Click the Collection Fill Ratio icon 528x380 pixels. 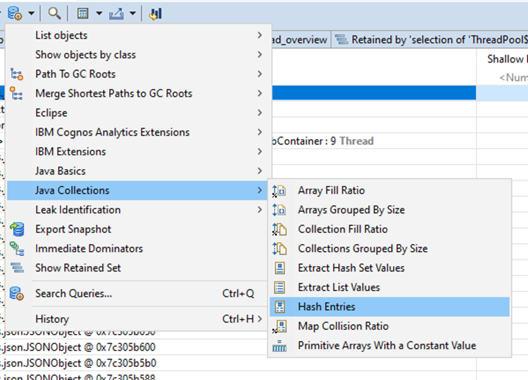pos(279,229)
